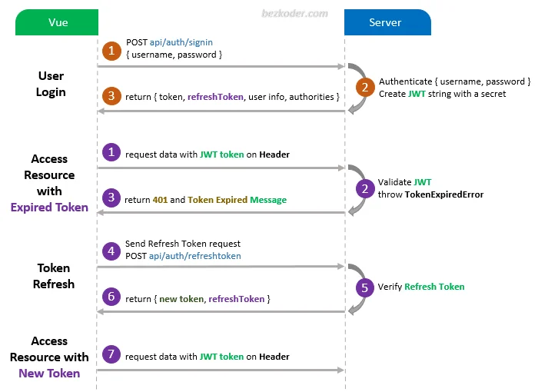Screen dimensions: 538x392
Task: Select the green Vue header box
Action: 58,22
